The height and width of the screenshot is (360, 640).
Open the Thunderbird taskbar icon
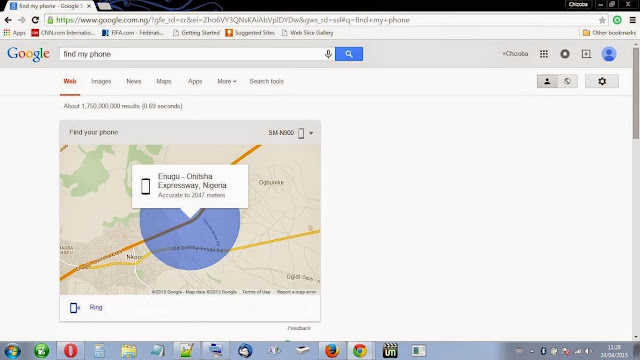pos(245,351)
